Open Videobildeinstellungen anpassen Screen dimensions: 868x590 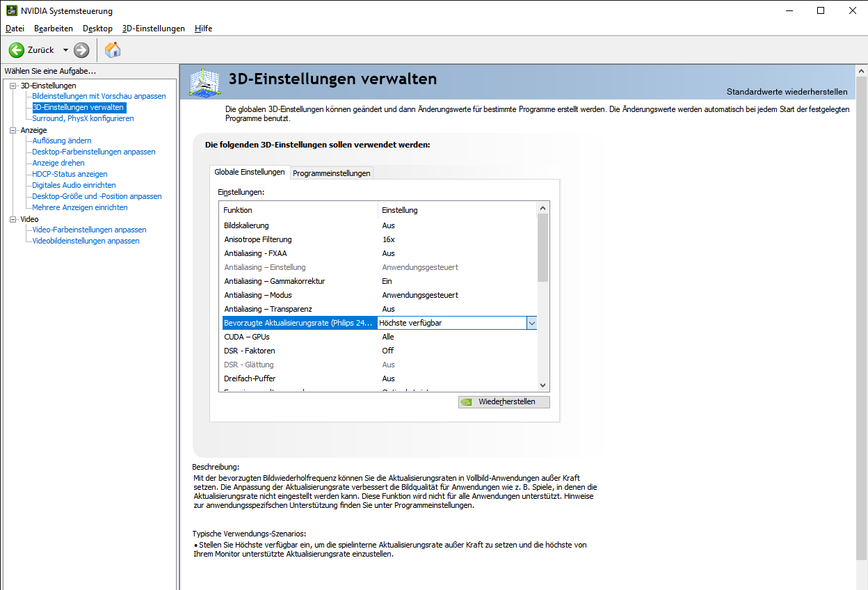tap(86, 241)
